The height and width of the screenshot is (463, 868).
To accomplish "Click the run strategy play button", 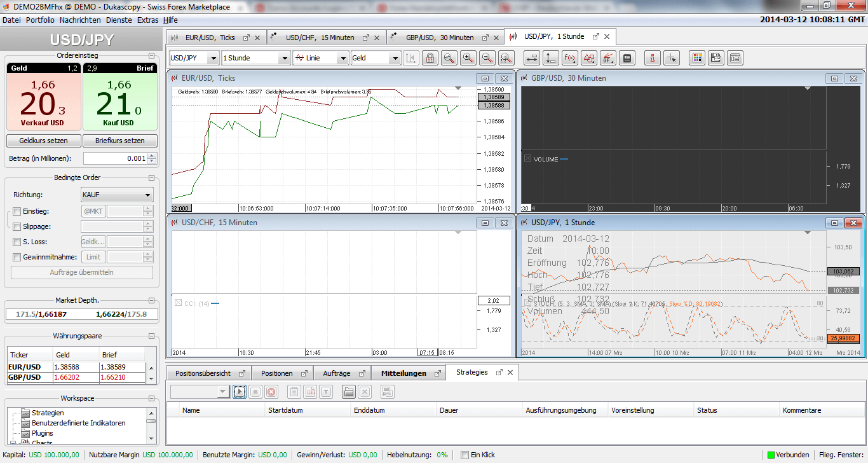I will 239,392.
